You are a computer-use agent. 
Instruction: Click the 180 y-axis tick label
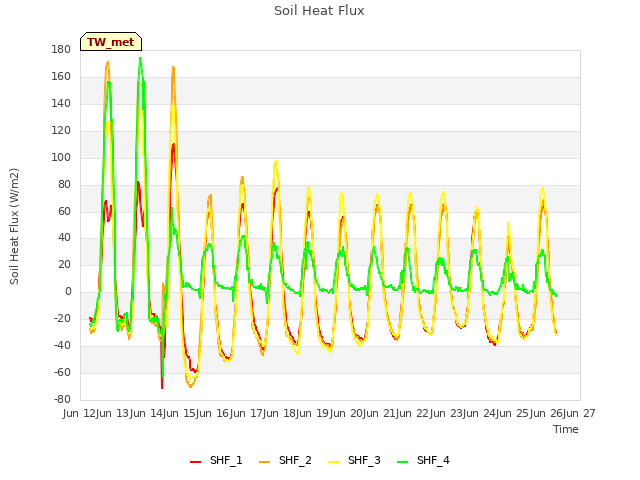[x=61, y=49]
